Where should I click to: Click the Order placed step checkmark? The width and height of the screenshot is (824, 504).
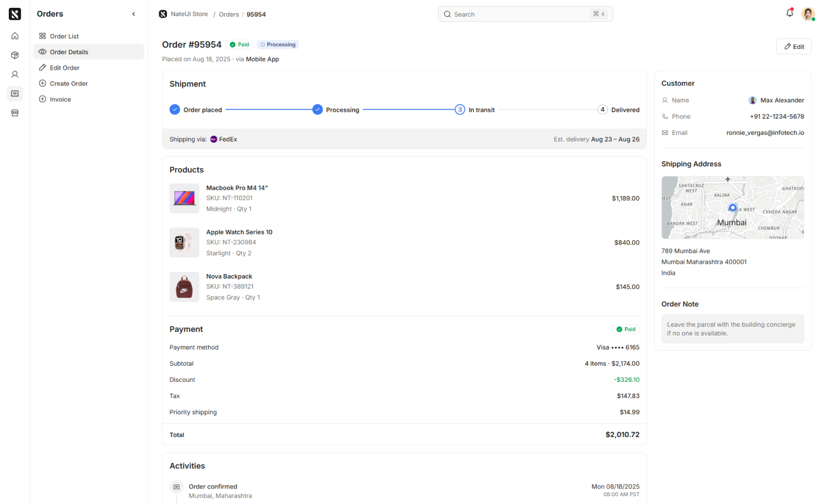point(175,109)
